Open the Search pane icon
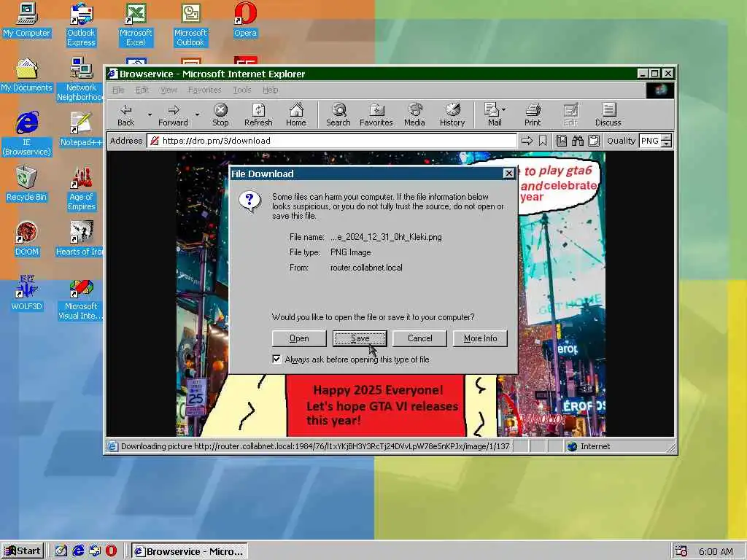Image resolution: width=747 pixels, height=560 pixels. [x=338, y=114]
